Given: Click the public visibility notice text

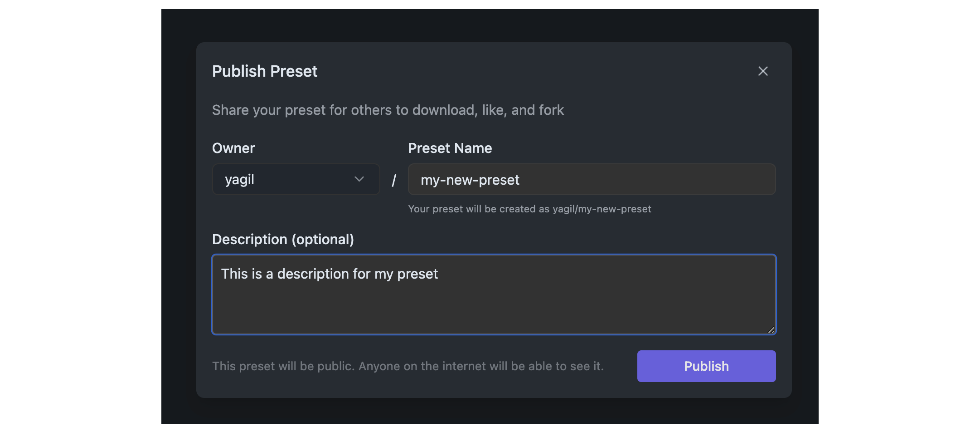Looking at the screenshot, I should pyautogui.click(x=408, y=366).
